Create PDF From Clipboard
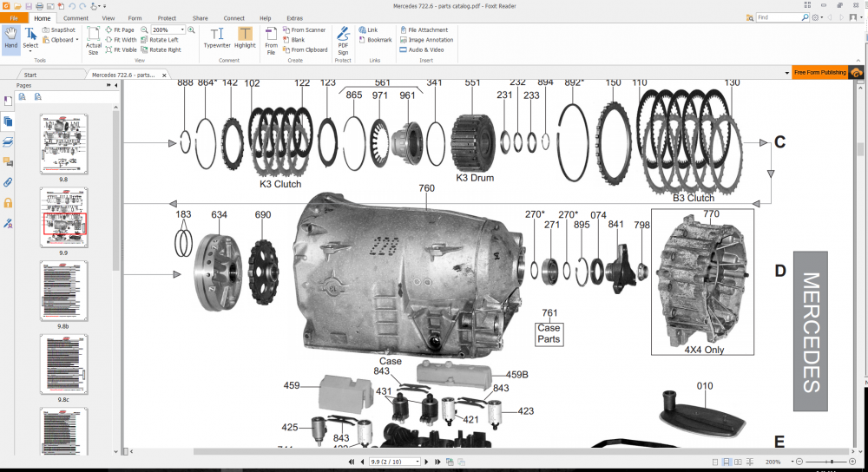The image size is (868, 472). [306, 49]
